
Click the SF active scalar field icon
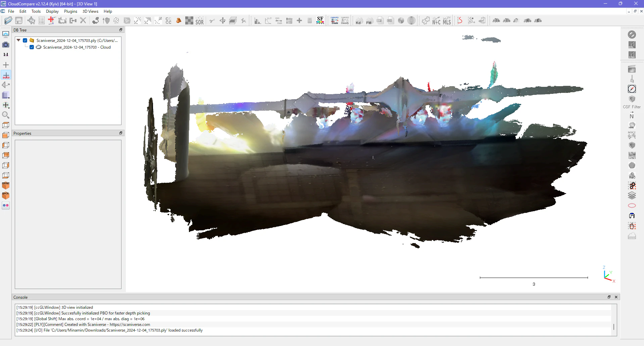point(320,20)
